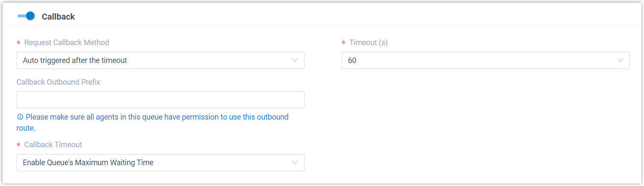Click the required asterisk beside Callback Timeout
Viewport: 644px width, 186px height.
coord(19,145)
